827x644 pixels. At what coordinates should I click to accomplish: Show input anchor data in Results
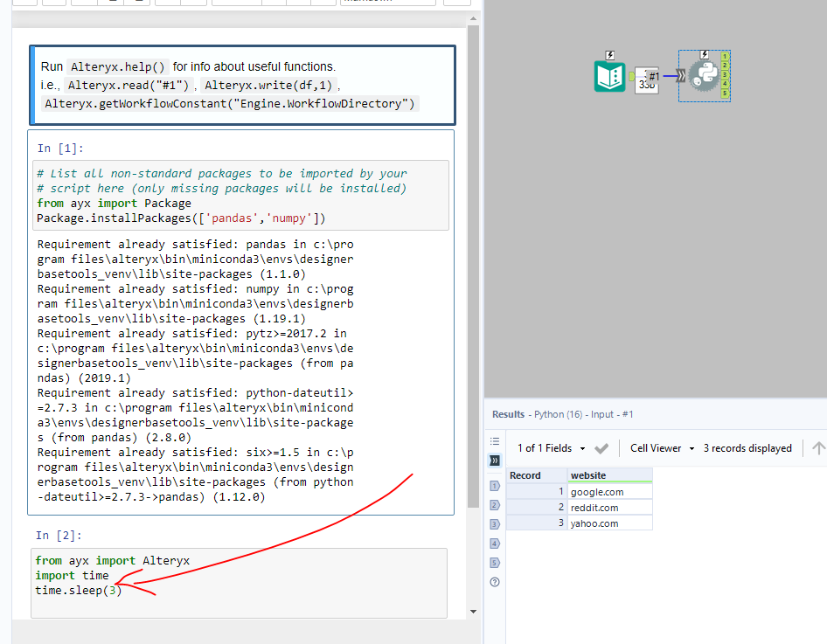click(x=495, y=460)
